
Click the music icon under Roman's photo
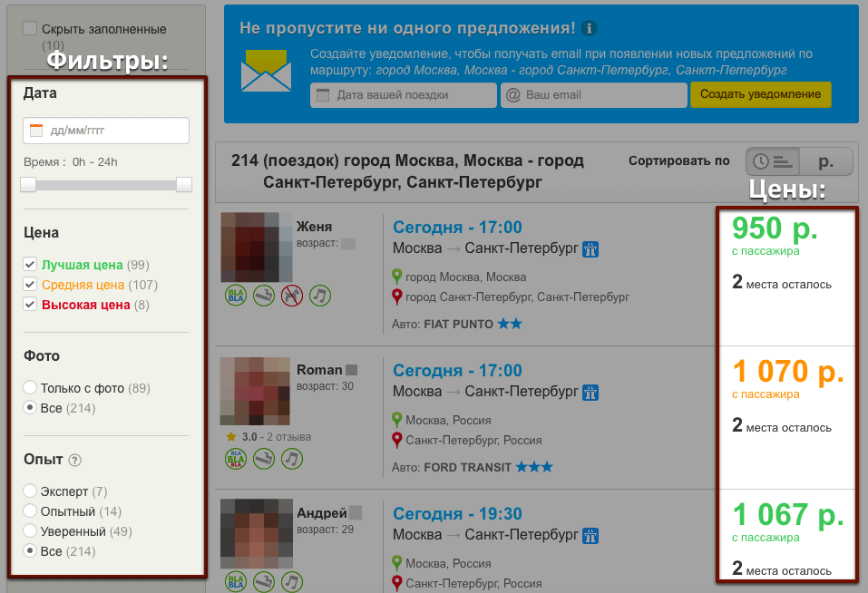pyautogui.click(x=292, y=460)
